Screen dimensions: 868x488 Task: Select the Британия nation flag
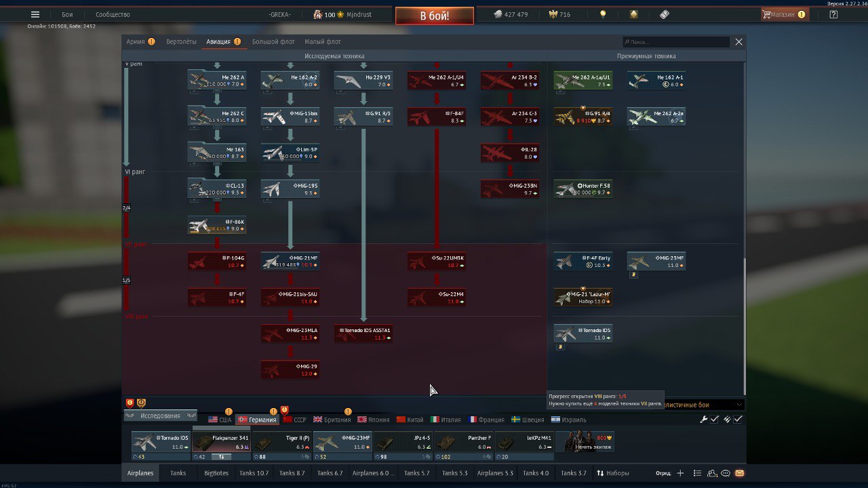332,420
